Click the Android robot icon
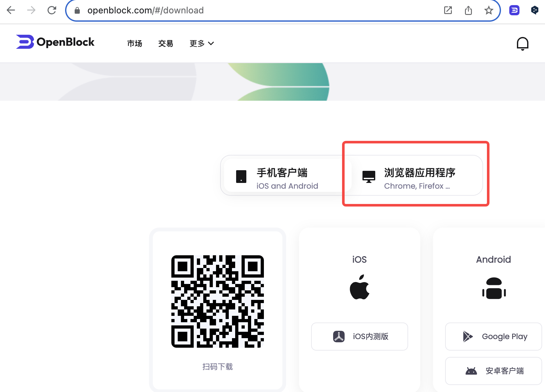The width and height of the screenshot is (545, 392). (494, 288)
